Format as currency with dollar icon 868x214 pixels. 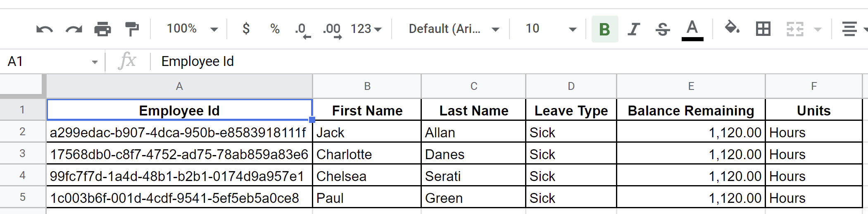tap(246, 29)
